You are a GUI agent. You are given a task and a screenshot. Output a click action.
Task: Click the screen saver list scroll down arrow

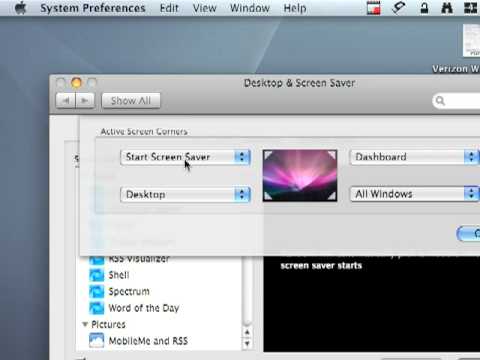(x=247, y=343)
